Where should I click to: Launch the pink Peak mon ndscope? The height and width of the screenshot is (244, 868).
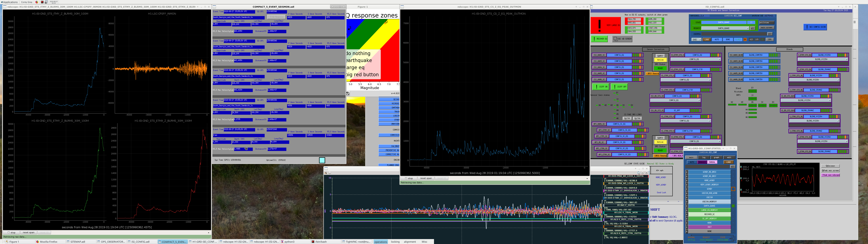(830, 175)
